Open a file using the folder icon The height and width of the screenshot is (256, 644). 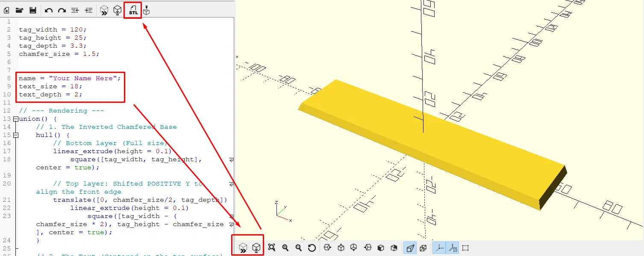[x=20, y=10]
